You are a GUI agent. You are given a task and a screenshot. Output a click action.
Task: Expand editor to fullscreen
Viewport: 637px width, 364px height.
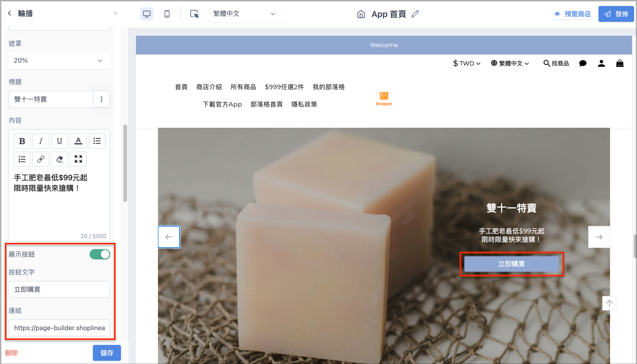(x=78, y=159)
